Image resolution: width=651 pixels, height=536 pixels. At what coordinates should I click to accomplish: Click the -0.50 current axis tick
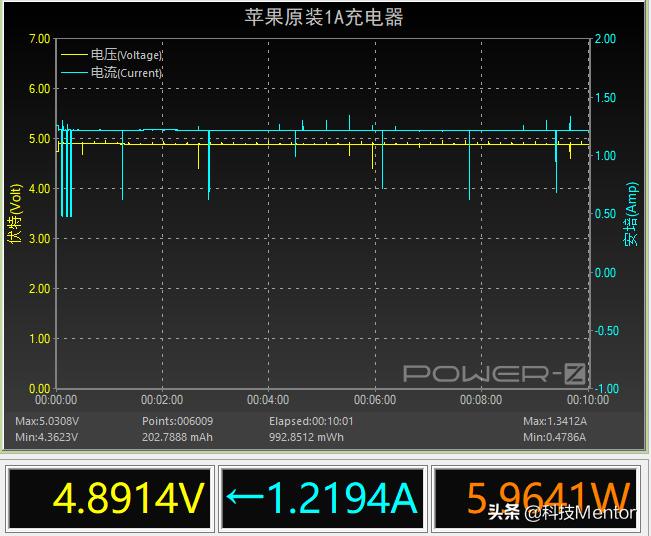pos(607,331)
